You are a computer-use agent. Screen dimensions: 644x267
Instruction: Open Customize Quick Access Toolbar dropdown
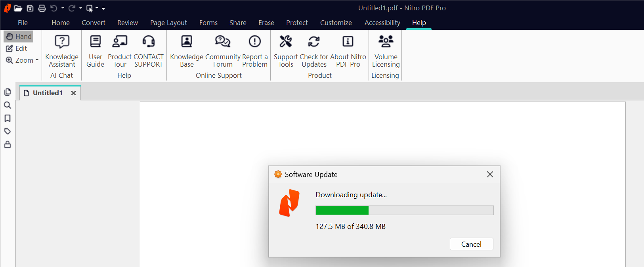click(x=103, y=8)
